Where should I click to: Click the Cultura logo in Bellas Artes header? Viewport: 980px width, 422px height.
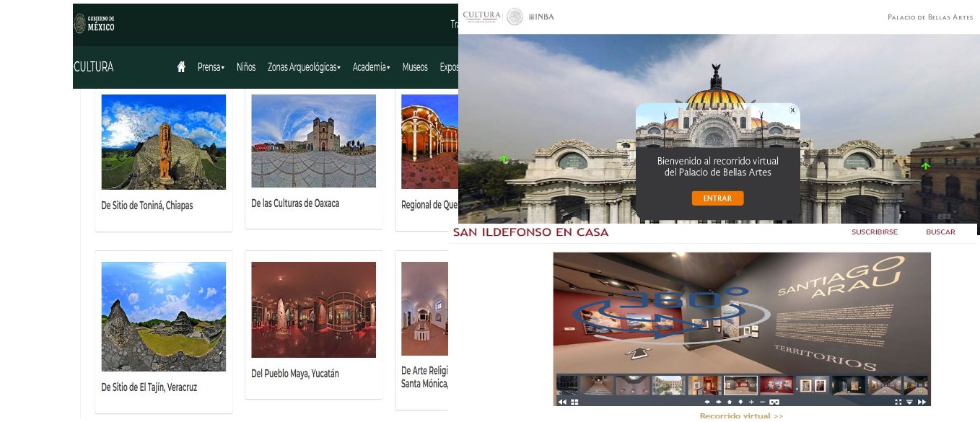(481, 16)
